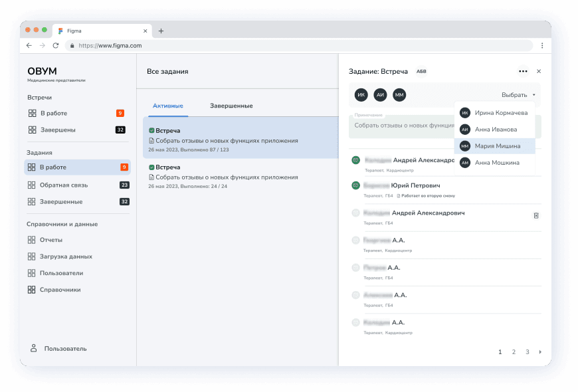Screen dimensions: 578x392
Task: Open the Пользователь profile at bottom
Action: click(x=58, y=349)
